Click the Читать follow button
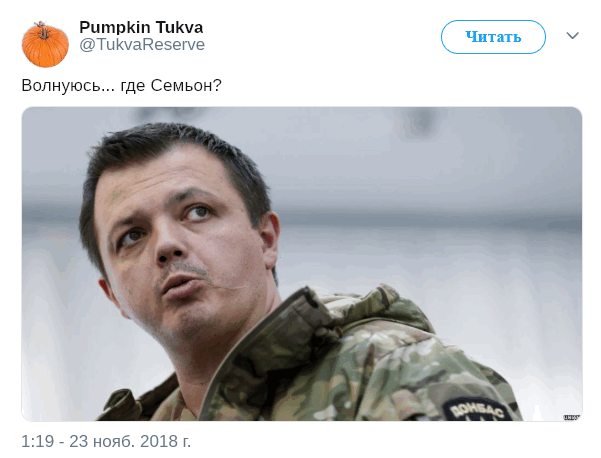 point(493,37)
